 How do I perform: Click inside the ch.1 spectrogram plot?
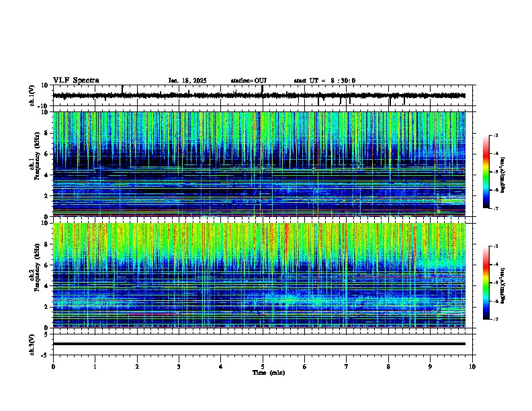(259, 164)
